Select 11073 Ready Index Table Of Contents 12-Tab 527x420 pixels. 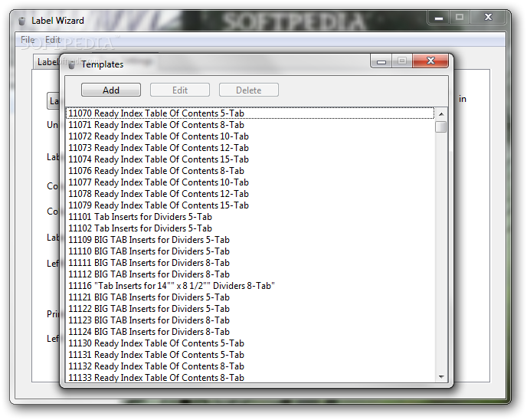pyautogui.click(x=250, y=148)
